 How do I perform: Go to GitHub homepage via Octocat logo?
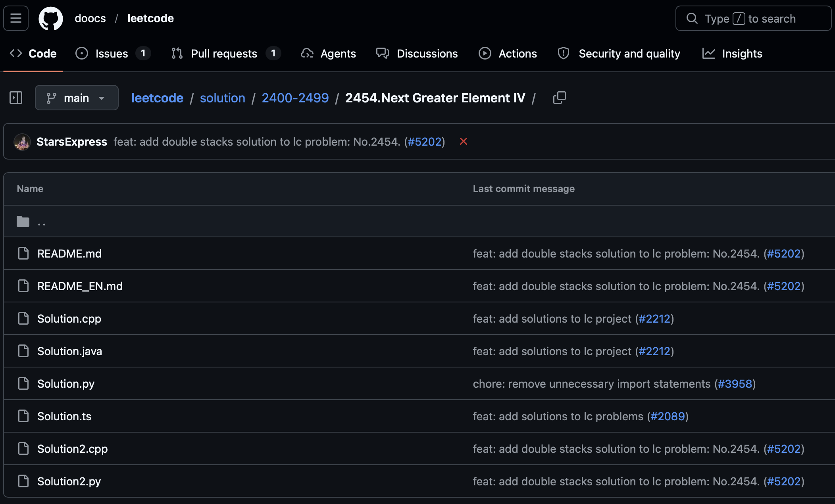click(x=51, y=18)
